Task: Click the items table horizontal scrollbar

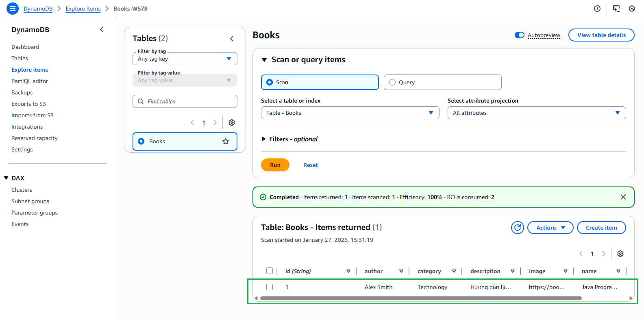Action: tap(421, 298)
